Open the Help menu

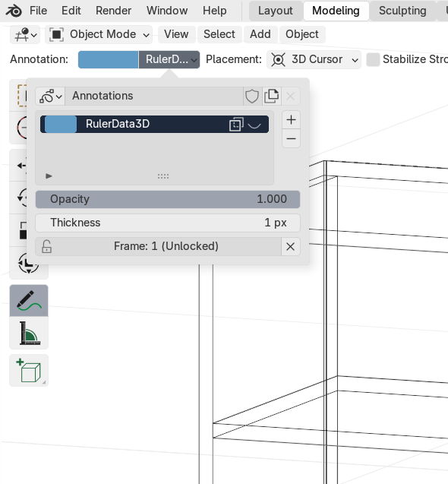(214, 11)
